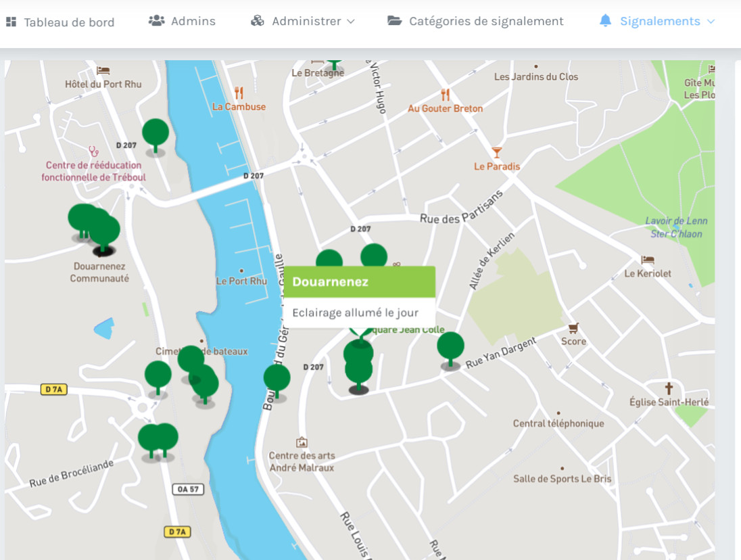Expand the Administrer dropdown chevron
Viewport: 741px width, 560px height.
click(x=350, y=22)
